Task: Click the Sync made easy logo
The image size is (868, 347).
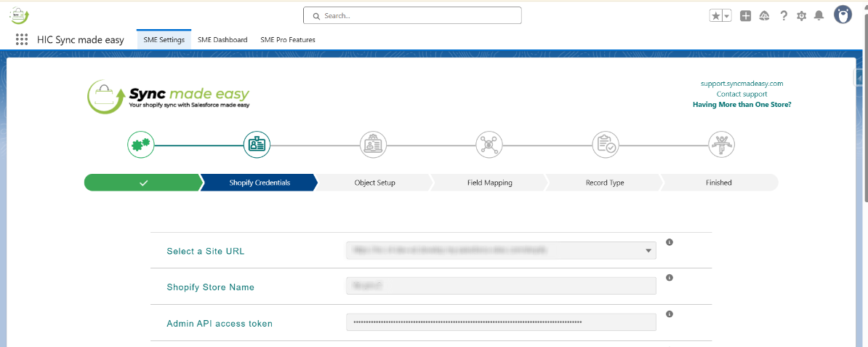Action: [x=169, y=97]
